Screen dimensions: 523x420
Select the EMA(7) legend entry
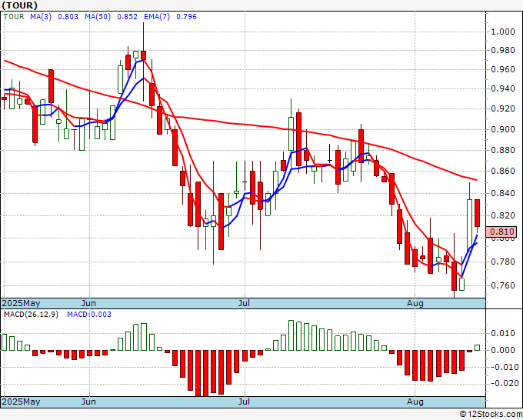(x=157, y=17)
